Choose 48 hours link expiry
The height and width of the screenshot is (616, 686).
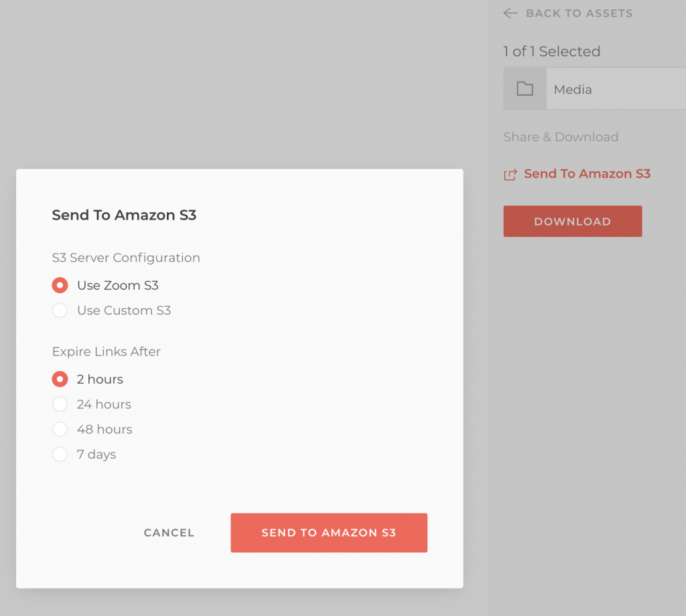(60, 429)
